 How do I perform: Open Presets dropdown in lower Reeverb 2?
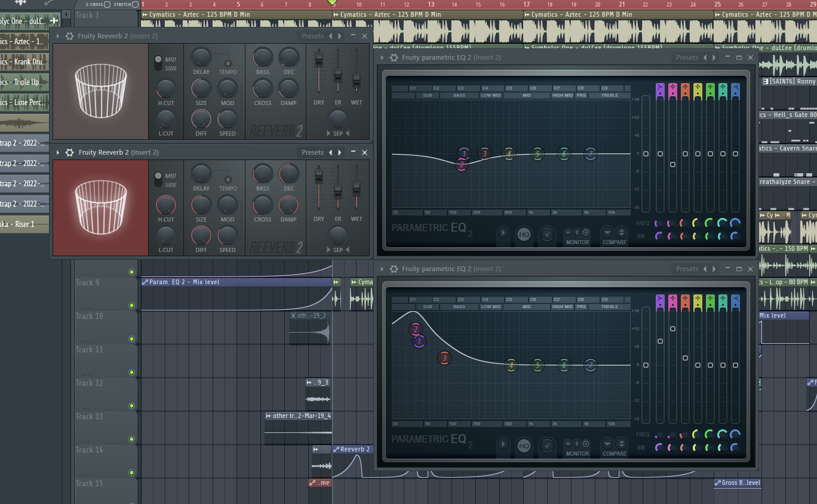(x=312, y=152)
